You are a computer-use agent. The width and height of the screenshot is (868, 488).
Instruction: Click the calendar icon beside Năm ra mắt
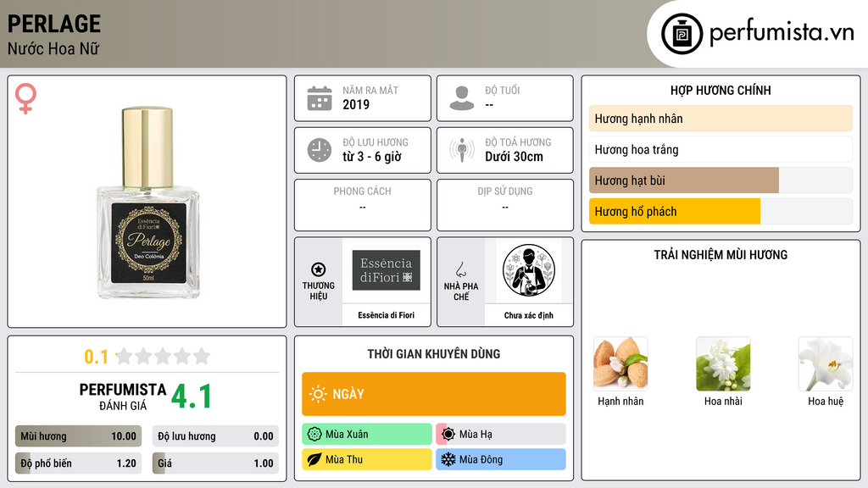(x=320, y=98)
